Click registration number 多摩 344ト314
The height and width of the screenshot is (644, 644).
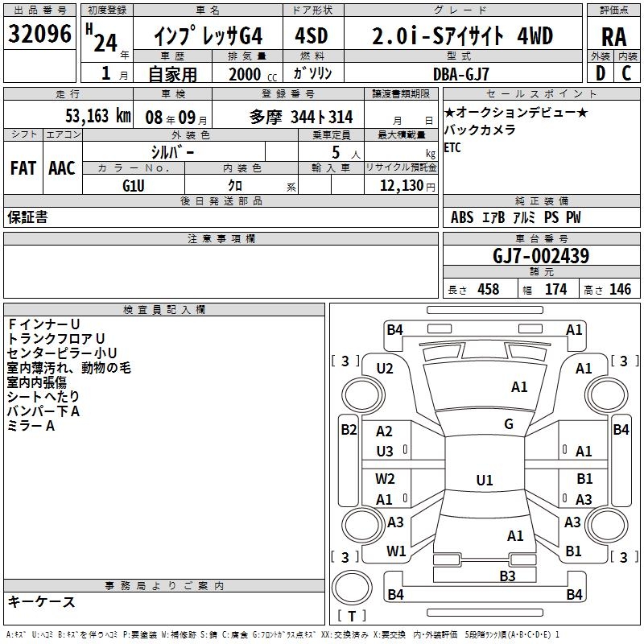click(x=301, y=117)
